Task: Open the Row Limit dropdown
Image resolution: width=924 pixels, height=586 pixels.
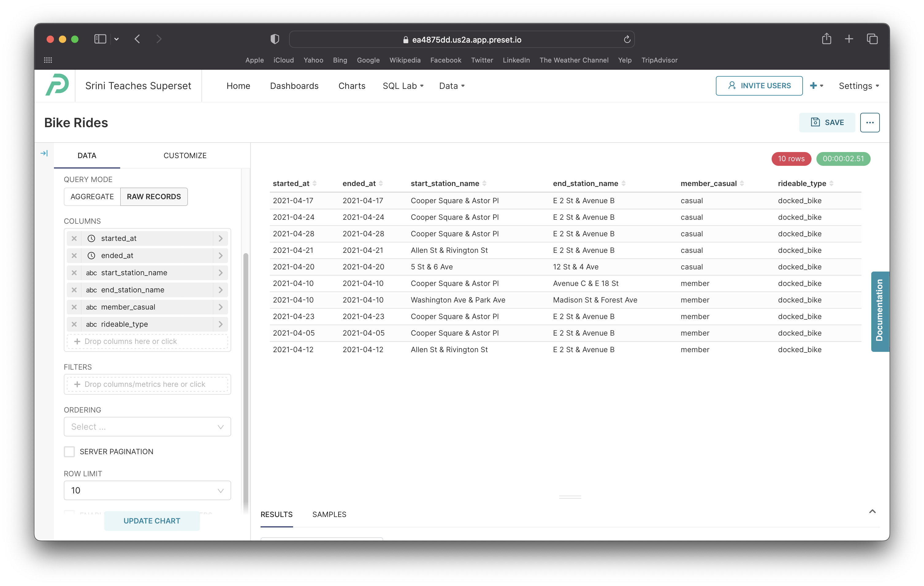Action: tap(147, 490)
